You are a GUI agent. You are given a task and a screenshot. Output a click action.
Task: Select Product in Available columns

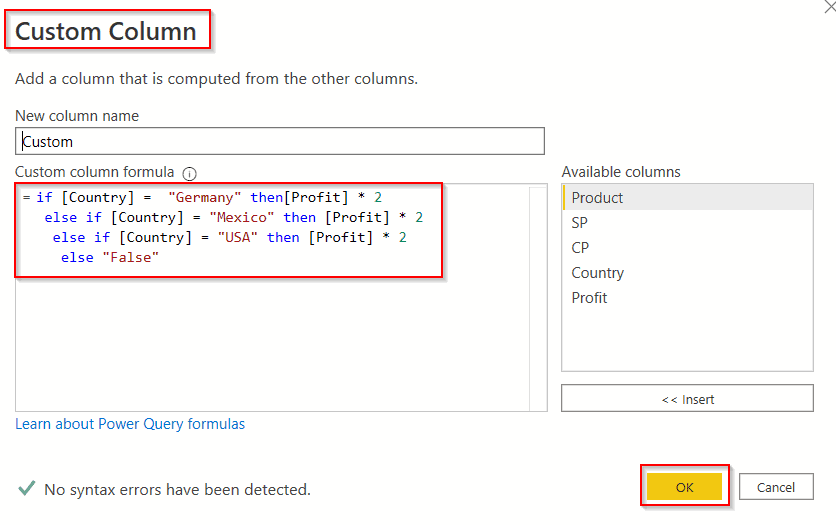[687, 198]
